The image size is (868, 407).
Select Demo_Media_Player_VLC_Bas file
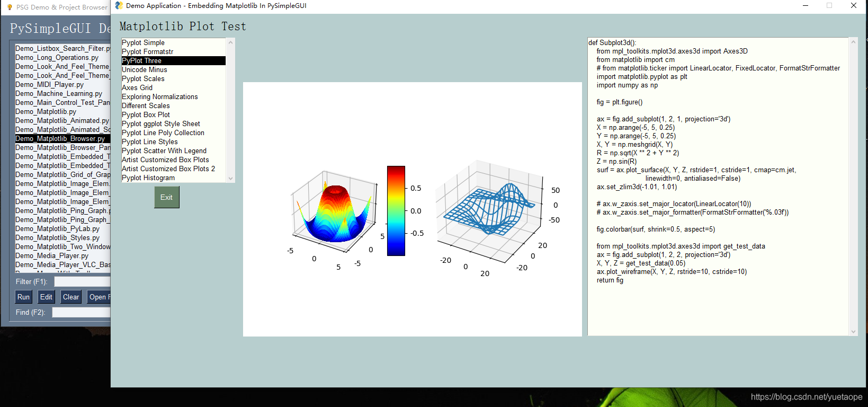point(63,264)
